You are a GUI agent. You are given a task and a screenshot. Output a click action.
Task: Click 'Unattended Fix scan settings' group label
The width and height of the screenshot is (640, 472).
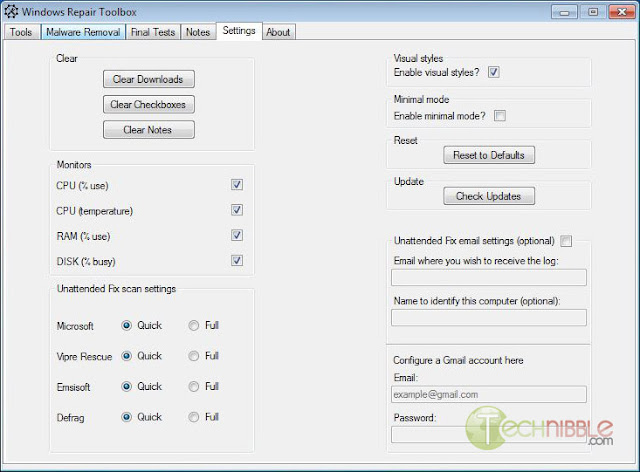point(116,289)
